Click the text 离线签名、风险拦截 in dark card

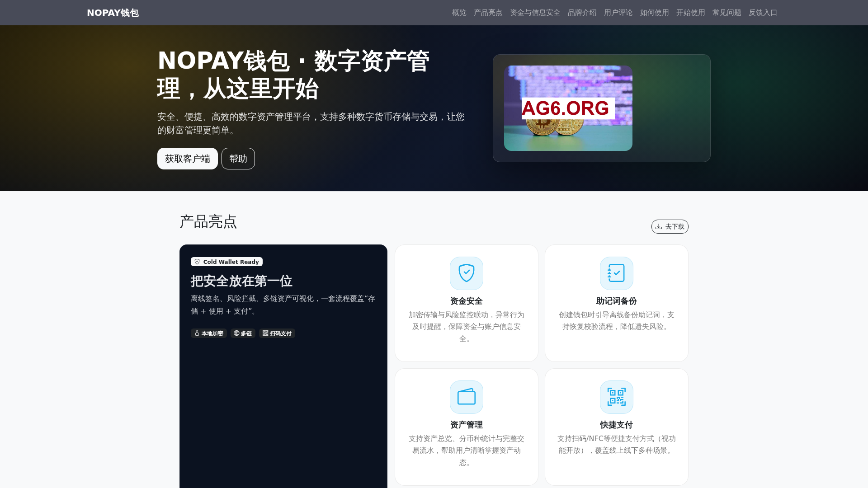[x=283, y=305]
